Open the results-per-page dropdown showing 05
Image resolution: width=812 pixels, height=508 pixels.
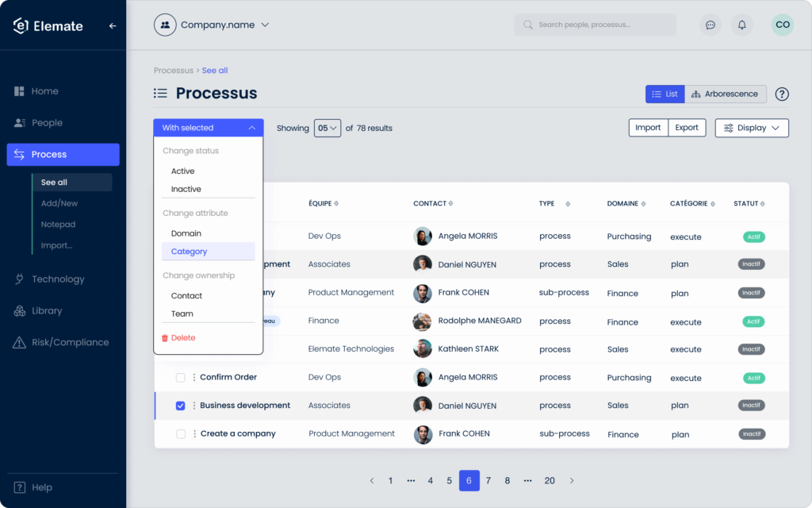pos(327,128)
